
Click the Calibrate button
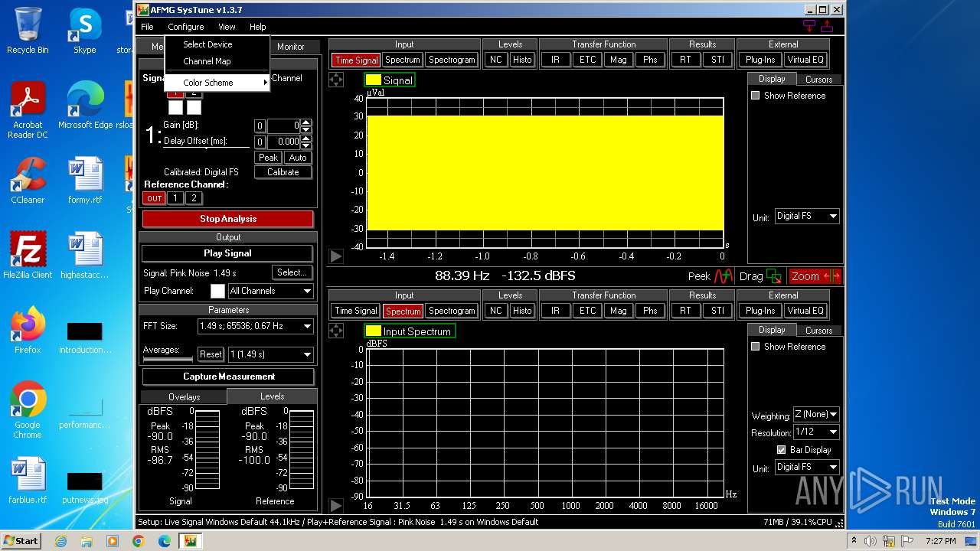pos(283,172)
